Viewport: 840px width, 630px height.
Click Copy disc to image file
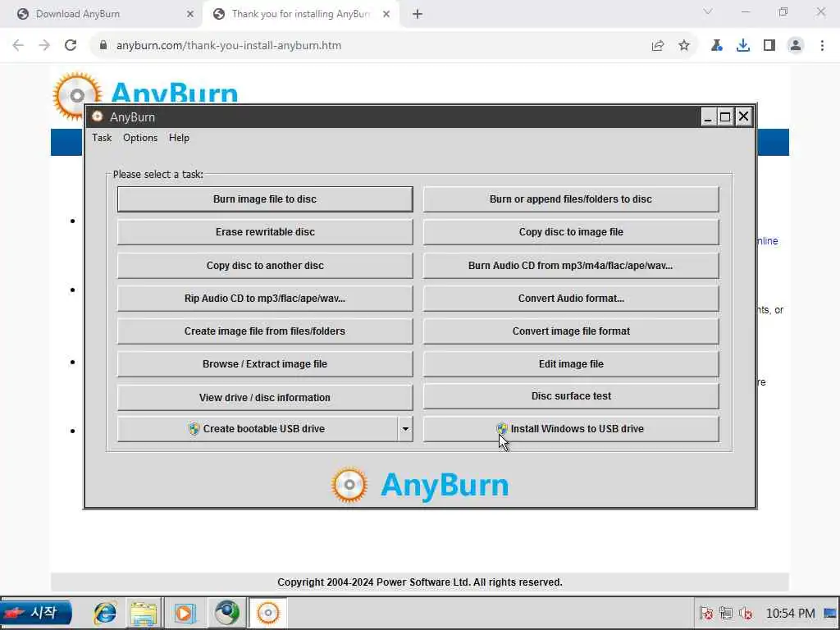pos(571,232)
